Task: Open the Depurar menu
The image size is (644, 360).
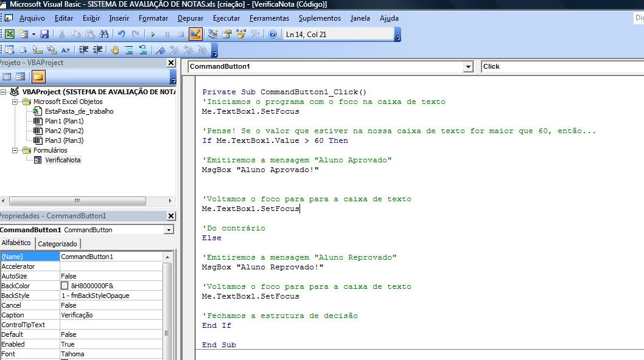Action: [190, 18]
